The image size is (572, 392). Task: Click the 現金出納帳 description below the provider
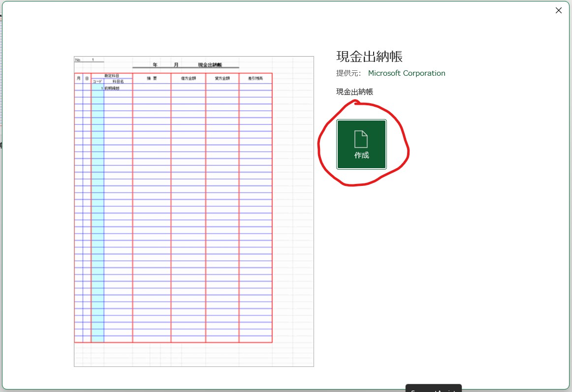354,91
